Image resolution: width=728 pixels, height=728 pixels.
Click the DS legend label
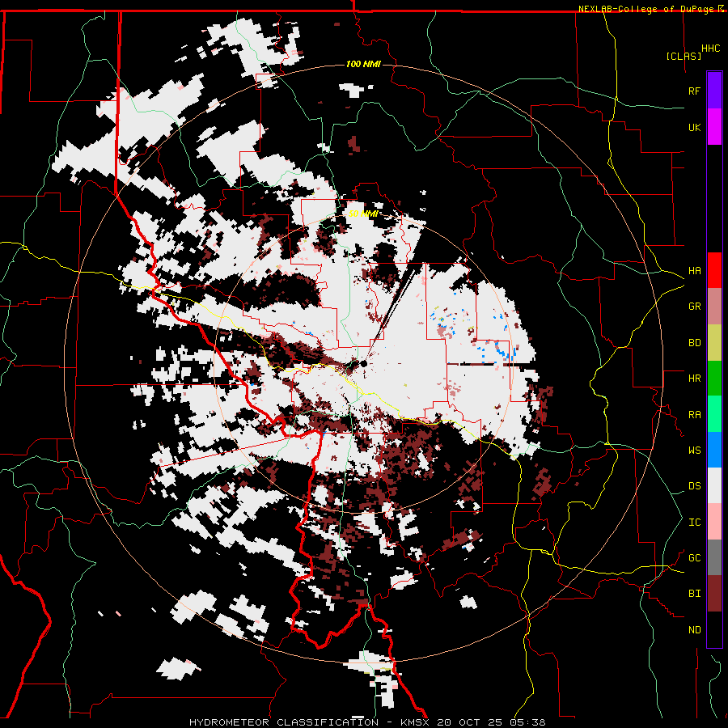point(694,486)
